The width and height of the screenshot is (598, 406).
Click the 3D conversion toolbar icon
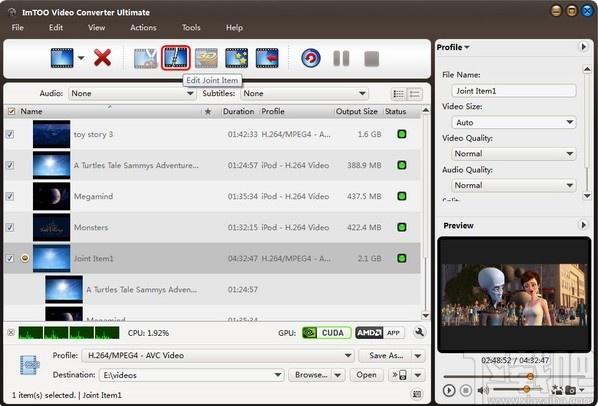[206, 58]
